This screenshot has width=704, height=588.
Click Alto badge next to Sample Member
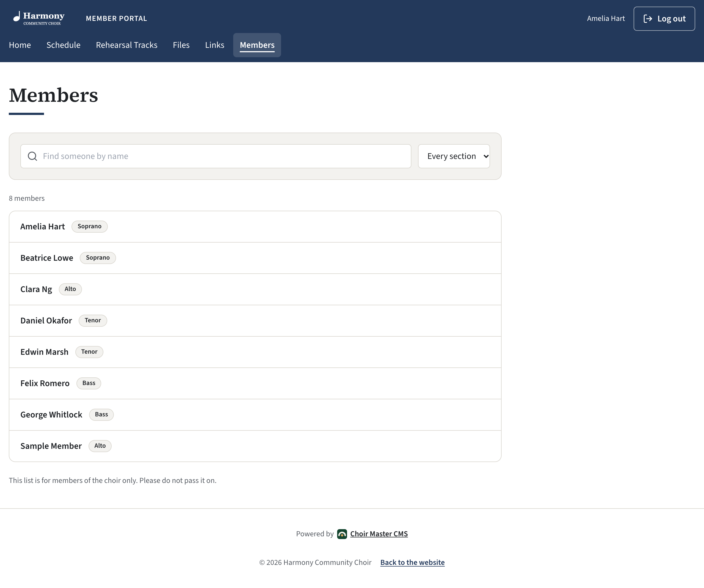[100, 446]
